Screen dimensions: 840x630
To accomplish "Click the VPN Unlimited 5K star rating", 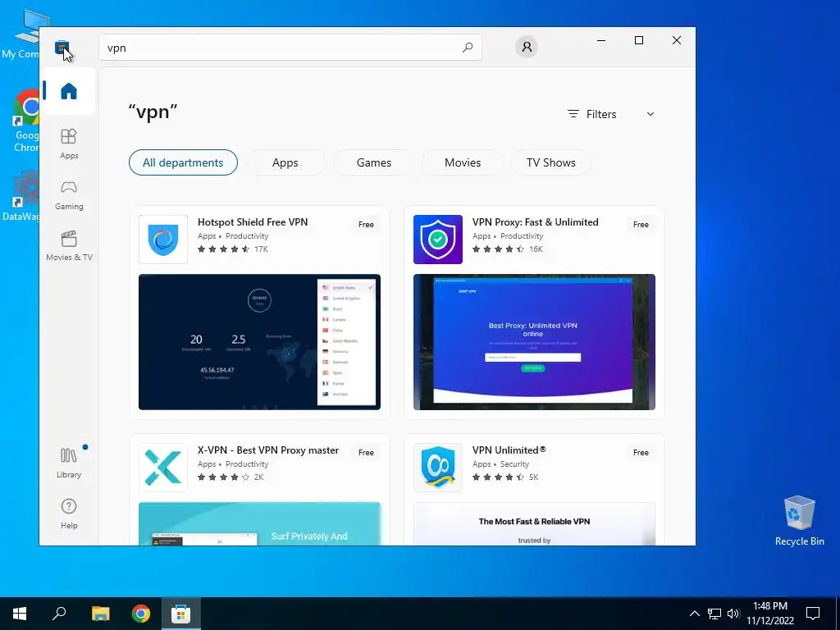I will pyautogui.click(x=505, y=477).
